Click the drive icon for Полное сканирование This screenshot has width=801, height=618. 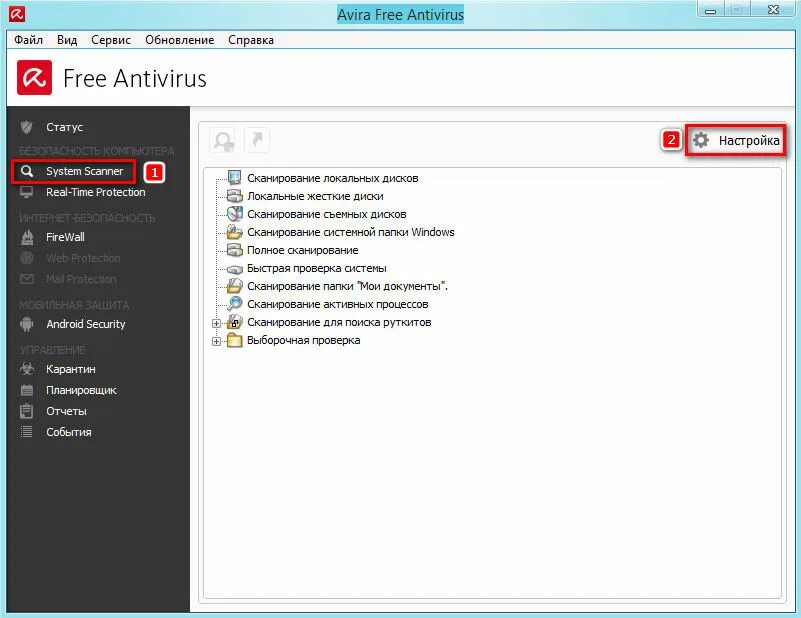[x=234, y=250]
